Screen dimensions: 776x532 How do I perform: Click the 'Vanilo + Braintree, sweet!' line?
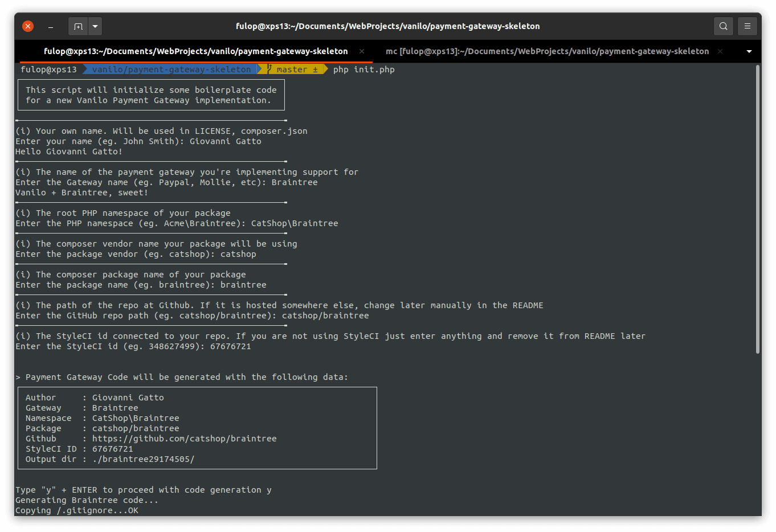tap(82, 193)
